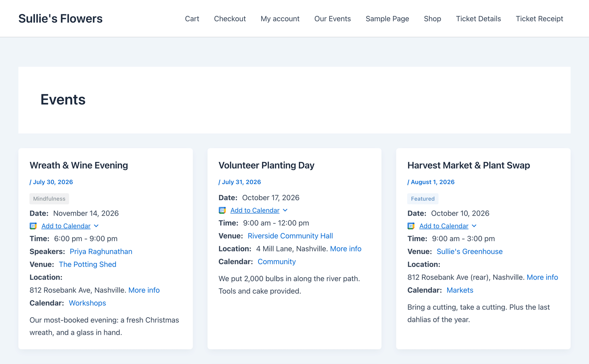Open Ticket Details in navigation

pos(478,19)
